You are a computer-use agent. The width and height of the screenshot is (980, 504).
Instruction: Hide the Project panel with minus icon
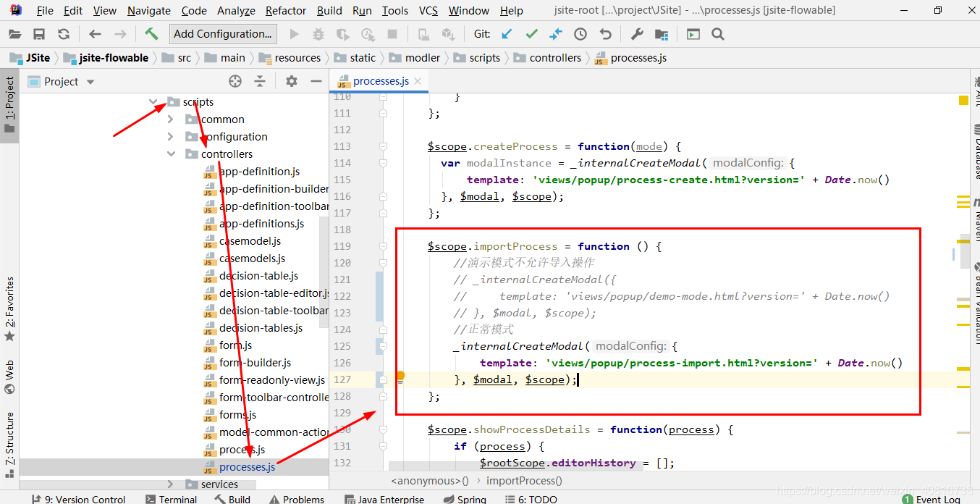(x=316, y=81)
